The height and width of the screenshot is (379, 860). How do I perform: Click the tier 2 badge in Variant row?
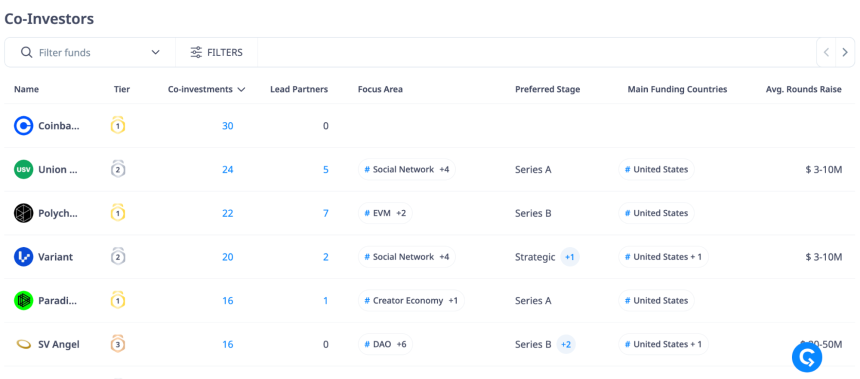coord(118,256)
